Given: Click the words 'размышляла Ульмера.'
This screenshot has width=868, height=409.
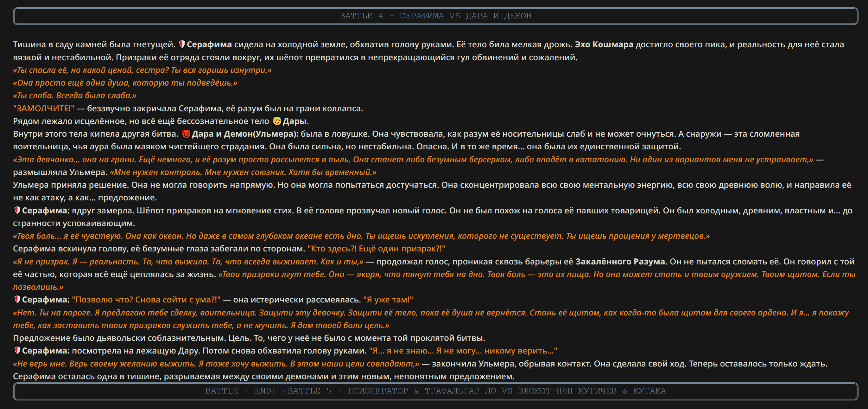Looking at the screenshot, I should pyautogui.click(x=60, y=172).
